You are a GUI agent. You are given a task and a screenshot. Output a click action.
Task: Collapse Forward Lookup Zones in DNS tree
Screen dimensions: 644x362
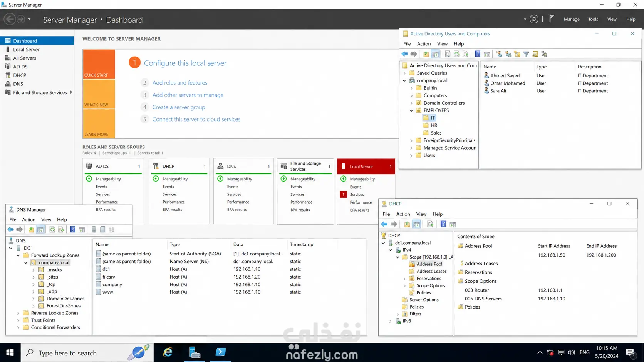(x=18, y=255)
